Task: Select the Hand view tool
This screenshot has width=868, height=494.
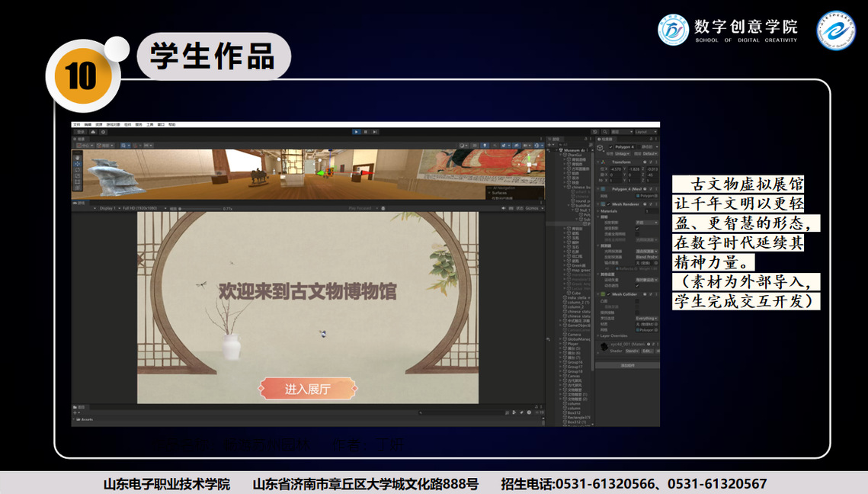Action: click(x=77, y=158)
